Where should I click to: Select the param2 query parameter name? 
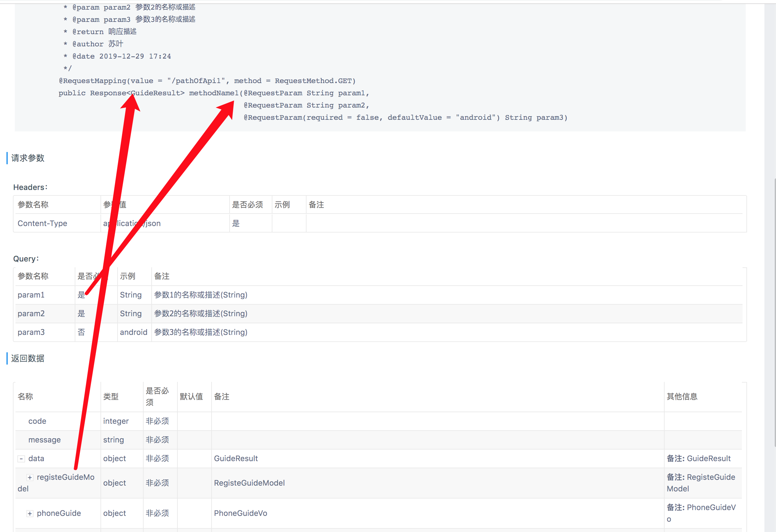31,314
